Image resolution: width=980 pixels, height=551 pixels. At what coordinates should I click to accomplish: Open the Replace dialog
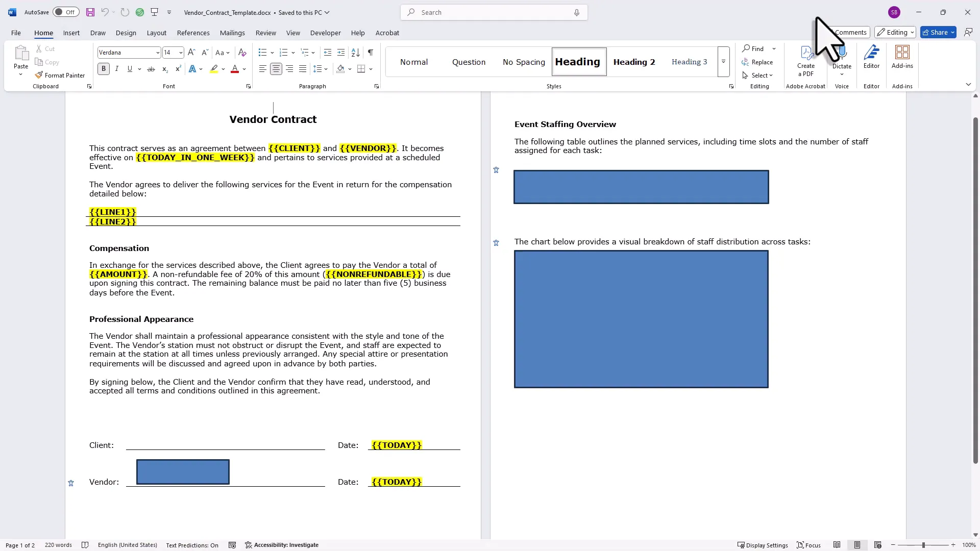(x=758, y=62)
